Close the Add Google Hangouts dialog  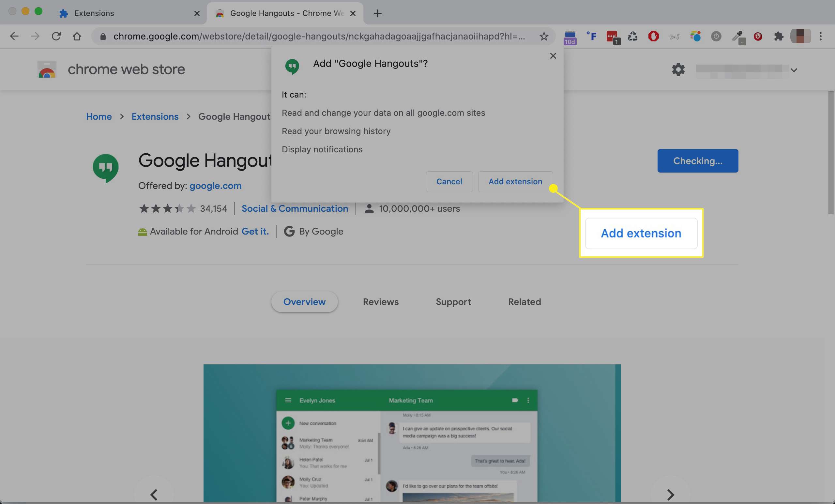553,56
